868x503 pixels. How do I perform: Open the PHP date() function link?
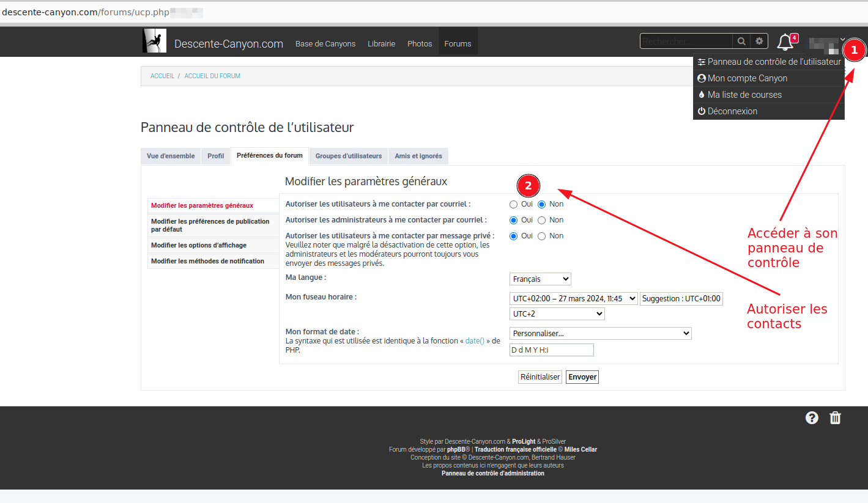pos(475,341)
